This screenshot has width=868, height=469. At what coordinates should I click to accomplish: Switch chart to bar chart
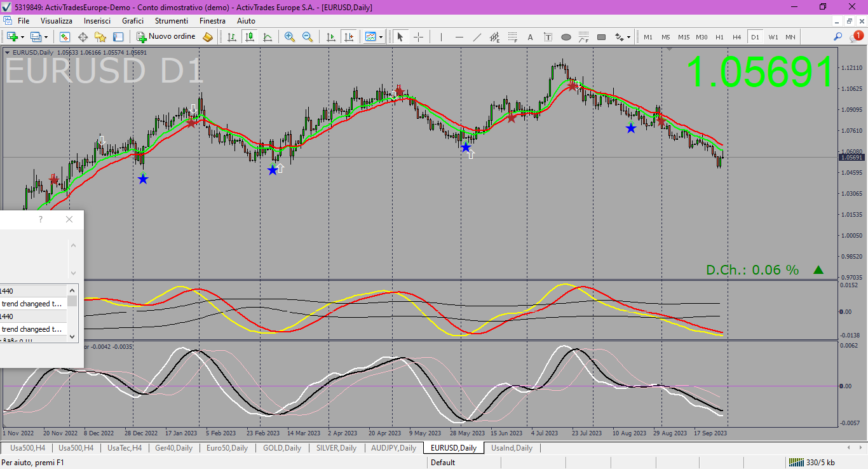[x=232, y=37]
